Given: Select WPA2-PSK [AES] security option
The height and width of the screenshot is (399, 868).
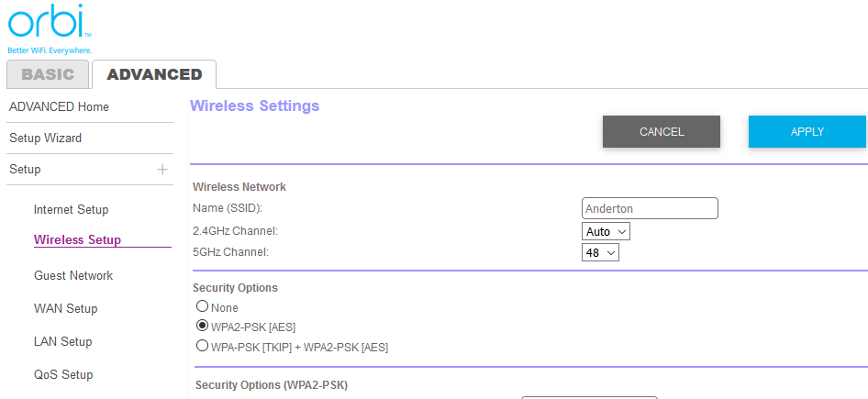Looking at the screenshot, I should (203, 326).
